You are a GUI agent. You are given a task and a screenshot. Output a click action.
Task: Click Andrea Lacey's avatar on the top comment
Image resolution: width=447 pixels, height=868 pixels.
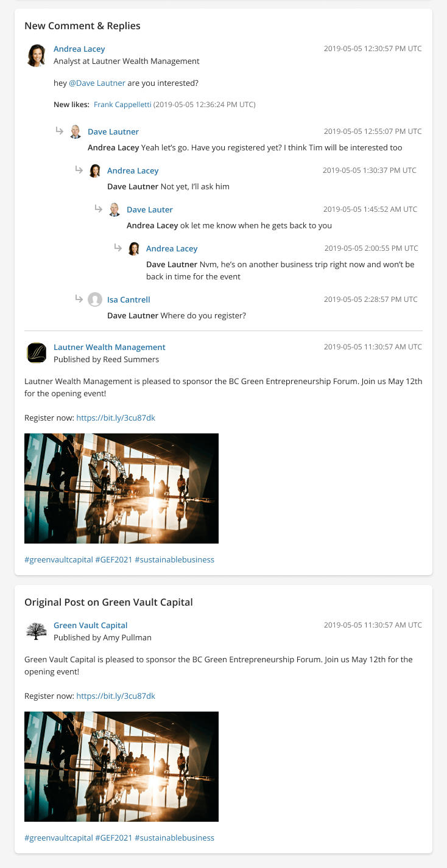(x=37, y=55)
